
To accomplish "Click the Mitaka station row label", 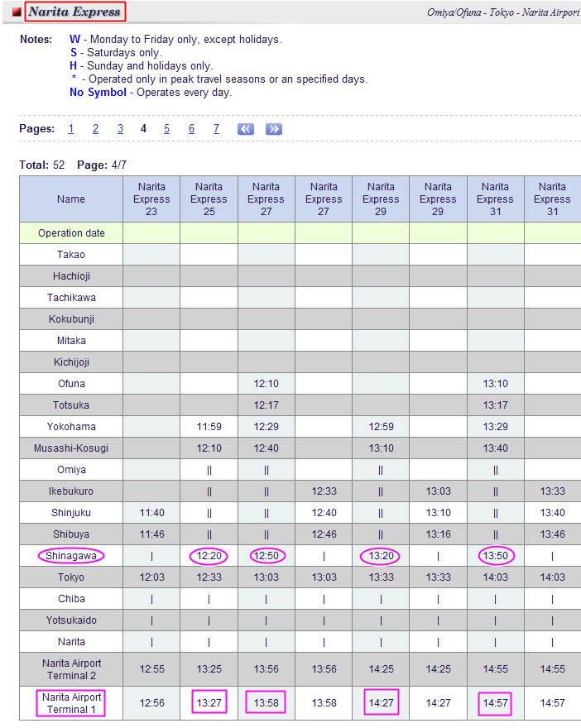I will pyautogui.click(x=71, y=341).
